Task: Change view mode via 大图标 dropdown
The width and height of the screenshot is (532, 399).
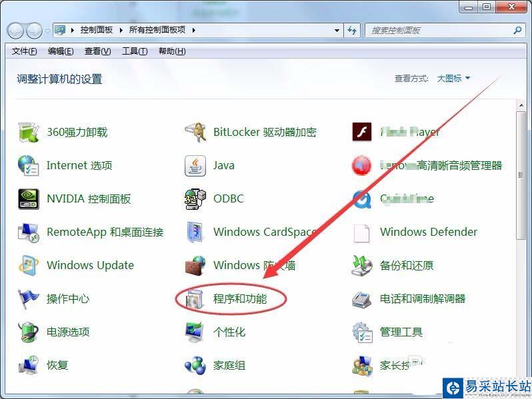Action: pos(453,79)
